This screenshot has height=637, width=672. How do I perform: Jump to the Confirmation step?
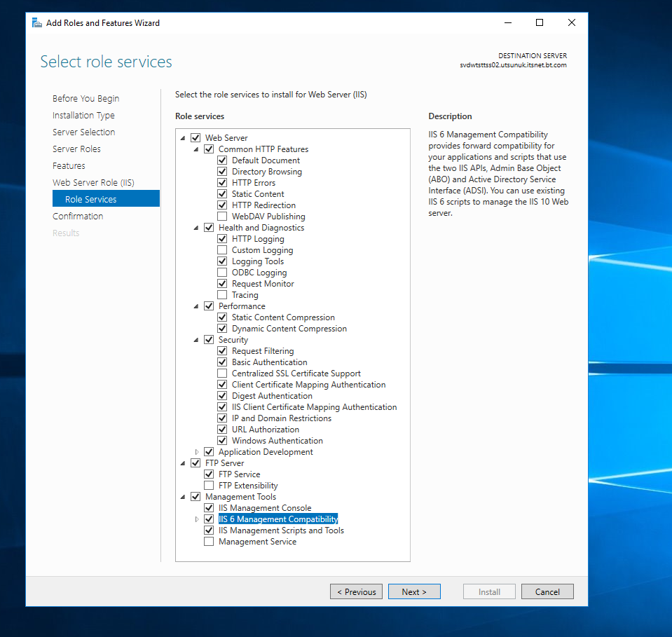click(x=78, y=216)
